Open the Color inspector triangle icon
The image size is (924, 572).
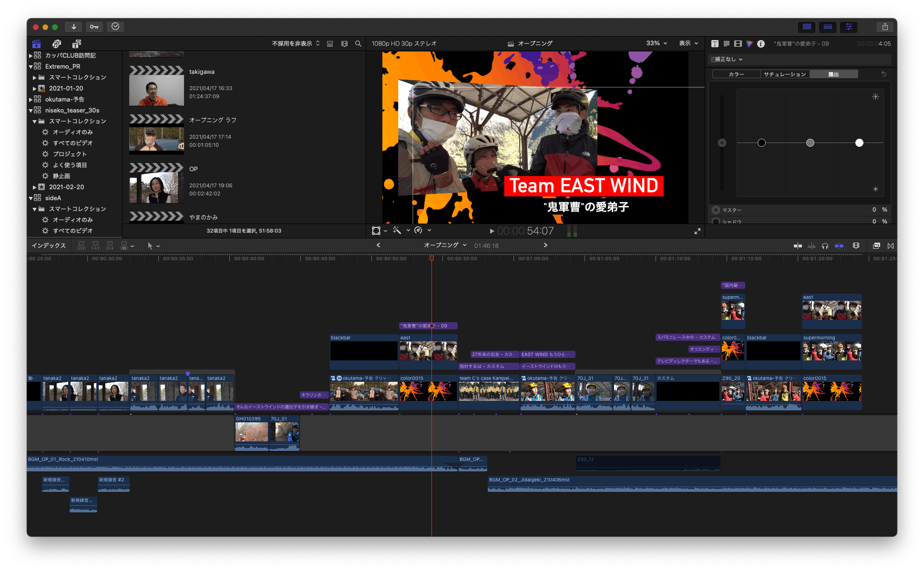pyautogui.click(x=749, y=43)
